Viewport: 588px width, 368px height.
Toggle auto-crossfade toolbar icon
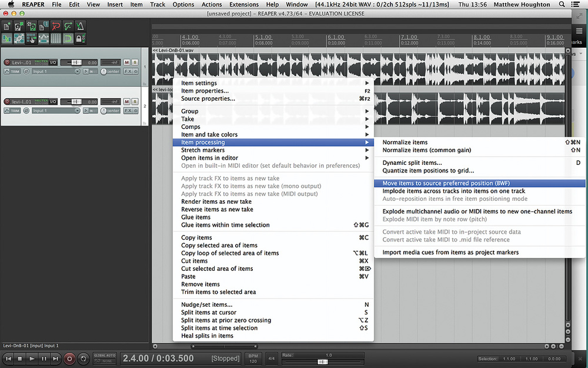point(7,38)
